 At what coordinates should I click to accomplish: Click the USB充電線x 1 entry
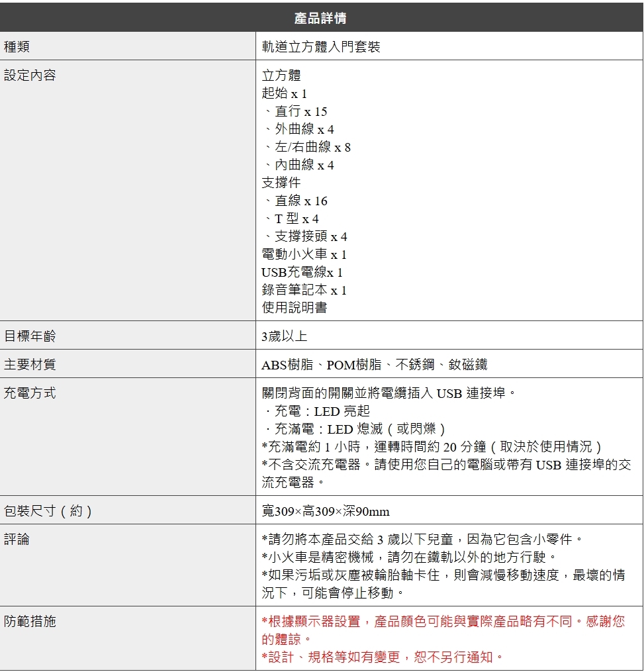pos(302,272)
